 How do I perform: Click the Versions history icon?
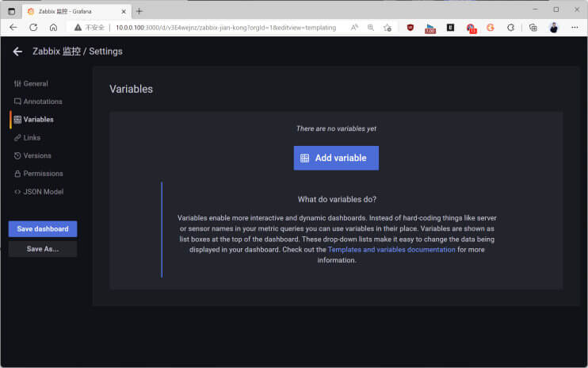17,155
